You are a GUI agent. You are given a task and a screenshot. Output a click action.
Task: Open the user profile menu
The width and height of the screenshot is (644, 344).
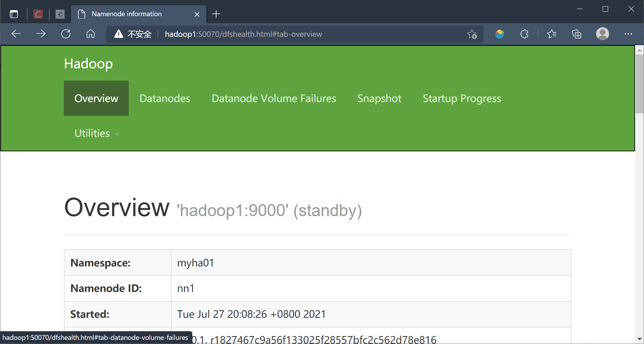point(603,34)
